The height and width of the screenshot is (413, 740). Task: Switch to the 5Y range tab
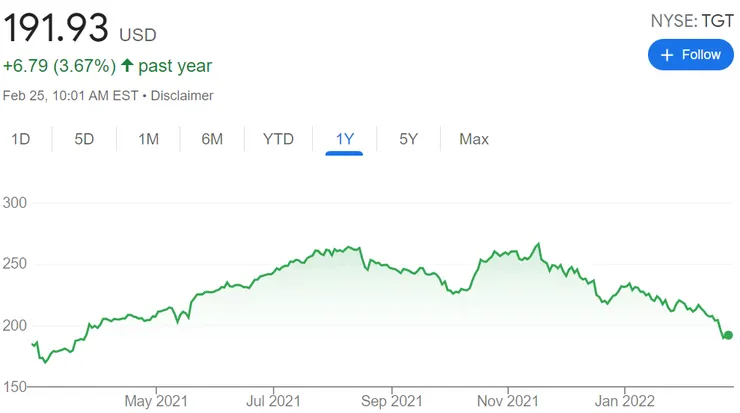[x=408, y=139]
